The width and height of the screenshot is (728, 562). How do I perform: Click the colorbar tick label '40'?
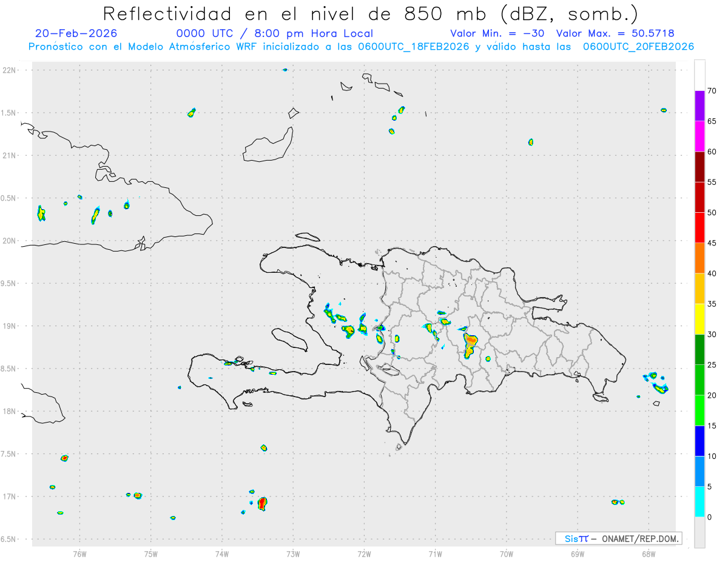click(x=712, y=273)
